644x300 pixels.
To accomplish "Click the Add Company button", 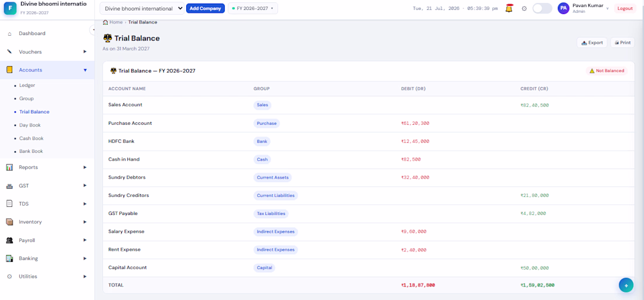I will click(x=205, y=8).
